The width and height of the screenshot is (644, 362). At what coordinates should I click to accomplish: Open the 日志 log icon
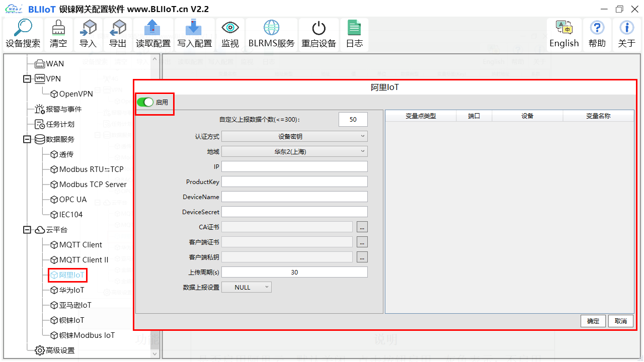coord(354,34)
